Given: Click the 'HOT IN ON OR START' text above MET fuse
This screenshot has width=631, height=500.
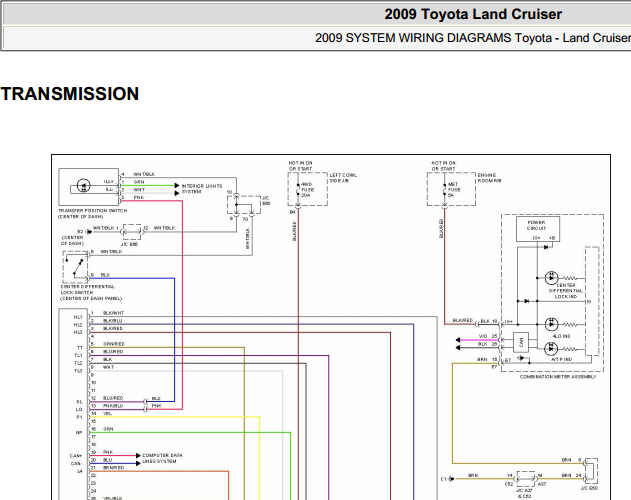Looking at the screenshot, I should pyautogui.click(x=443, y=166).
